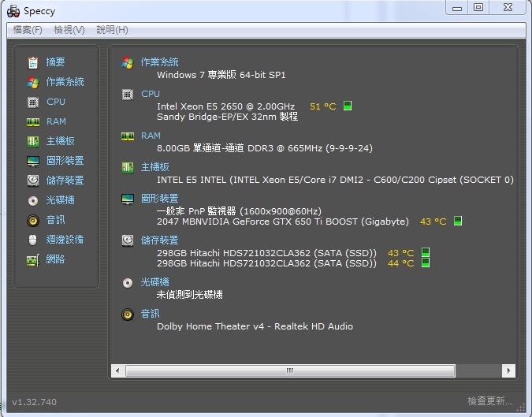Open the 主機板 heading link in summary
Screen dimensions: 532x417
[154, 167]
